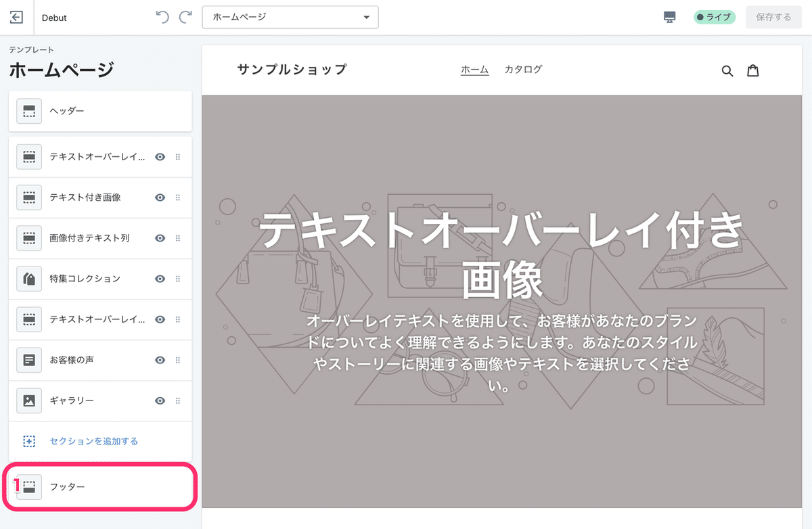Hide the 画像付きテキスト列 section with eye icon
Screen dimensions: 812x529
(x=160, y=238)
